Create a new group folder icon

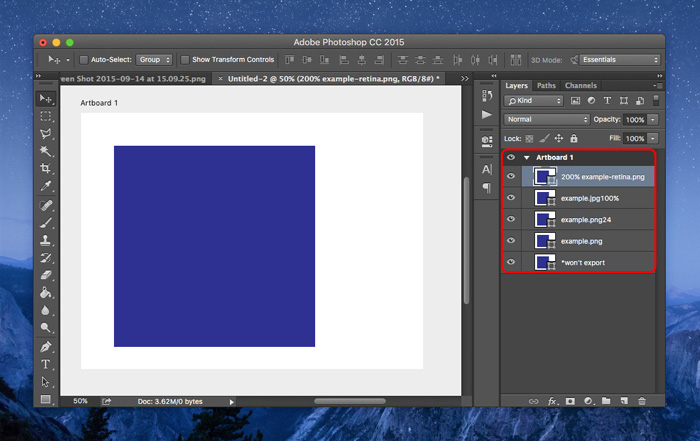click(x=606, y=400)
